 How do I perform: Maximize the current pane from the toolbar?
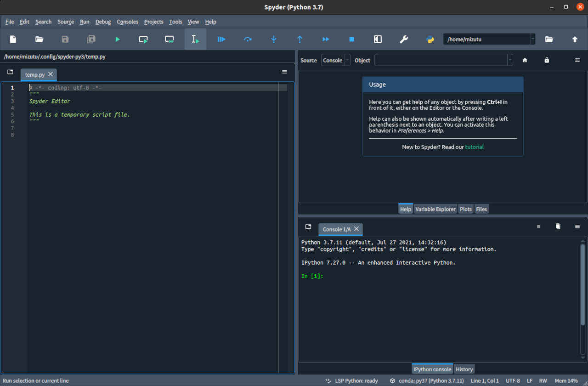[x=378, y=40]
